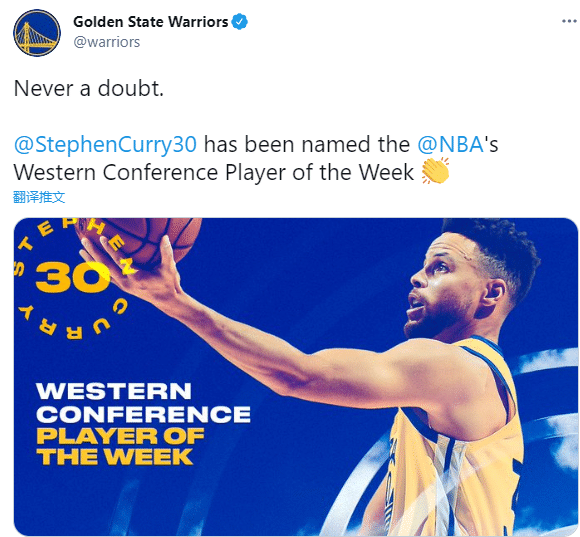The width and height of the screenshot is (580, 537).
Task: Open the @StephenCurry30 mention
Action: (x=105, y=144)
